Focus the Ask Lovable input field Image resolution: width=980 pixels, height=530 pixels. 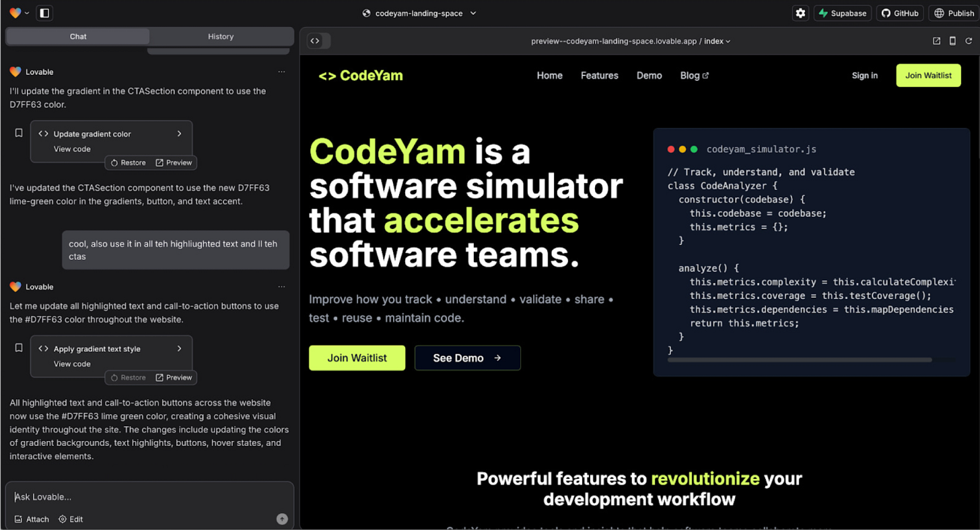point(149,497)
